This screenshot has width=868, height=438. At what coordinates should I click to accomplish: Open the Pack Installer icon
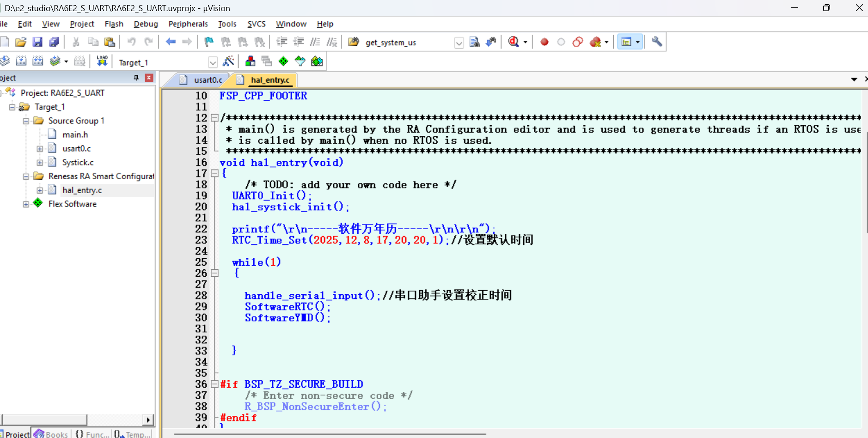pyautogui.click(x=317, y=61)
